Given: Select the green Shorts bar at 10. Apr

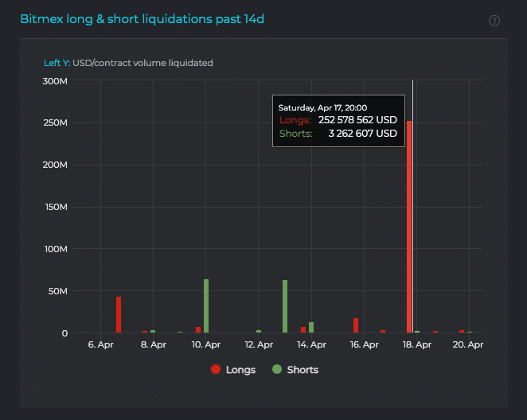Looking at the screenshot, I should tap(206, 305).
